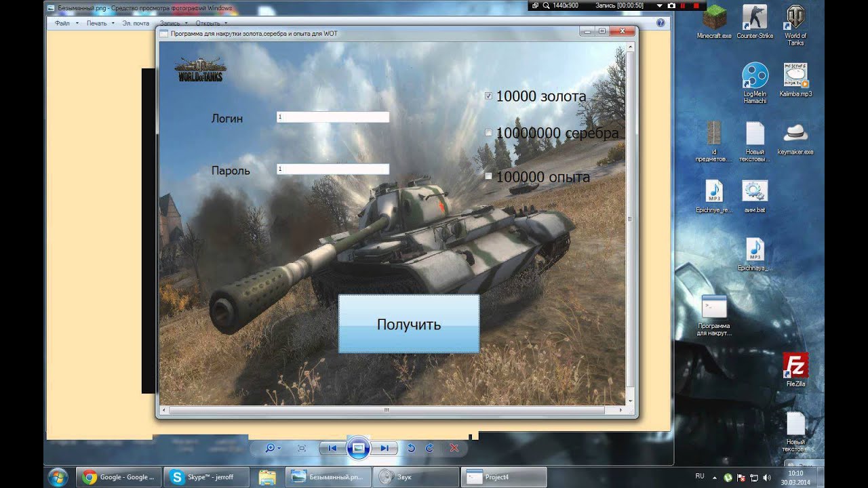
Task: Check the '100000 опыта' checkbox
Action: 488,176
